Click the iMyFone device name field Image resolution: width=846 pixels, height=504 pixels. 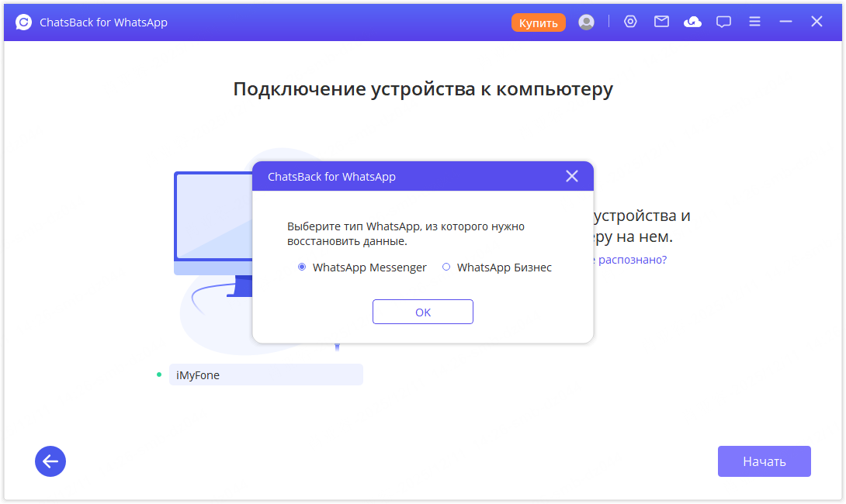266,374
